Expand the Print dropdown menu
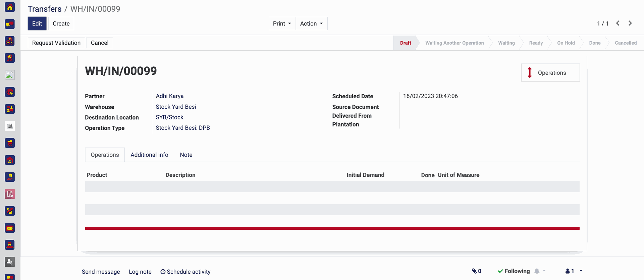Image resolution: width=644 pixels, height=280 pixels. (x=282, y=23)
